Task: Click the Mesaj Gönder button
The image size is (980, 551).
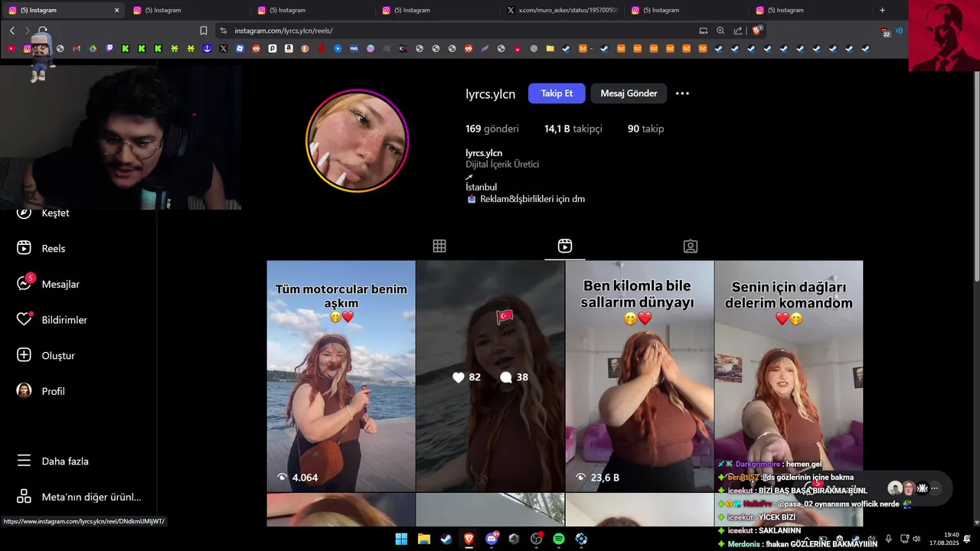Action: [x=629, y=93]
